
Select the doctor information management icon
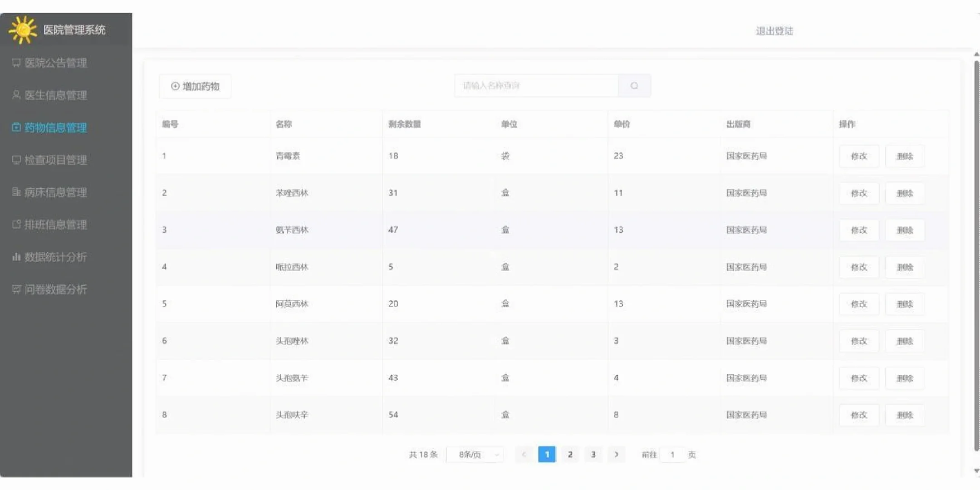pos(16,96)
